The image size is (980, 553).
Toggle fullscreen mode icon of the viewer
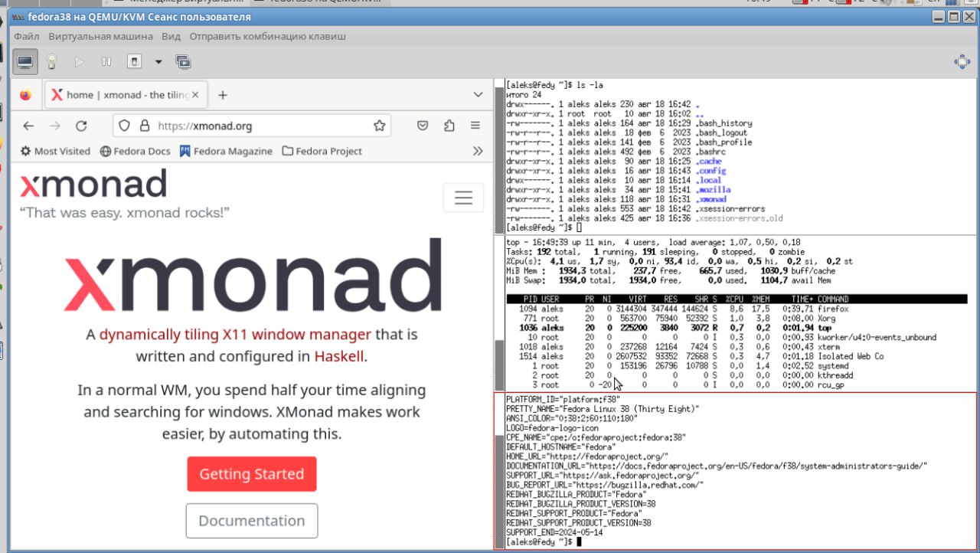pyautogui.click(x=962, y=62)
